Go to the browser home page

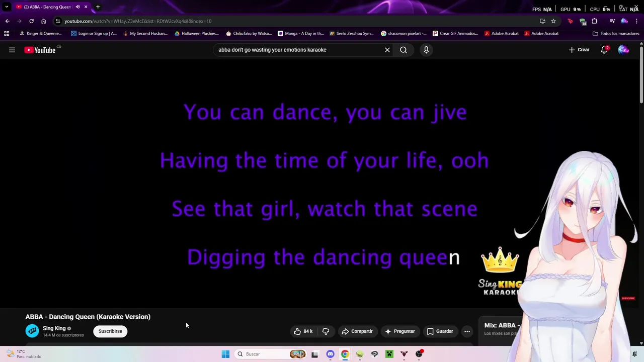pos(43,21)
